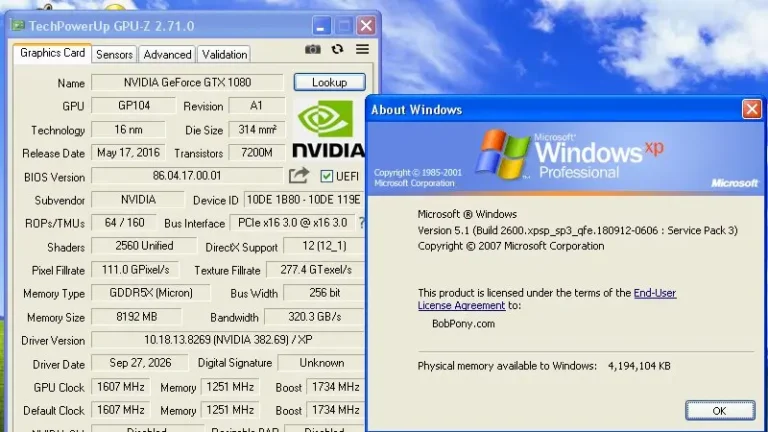Click GPU Clock row Memory 1251 MHz
This screenshot has height=432, width=768.
[x=230, y=387]
